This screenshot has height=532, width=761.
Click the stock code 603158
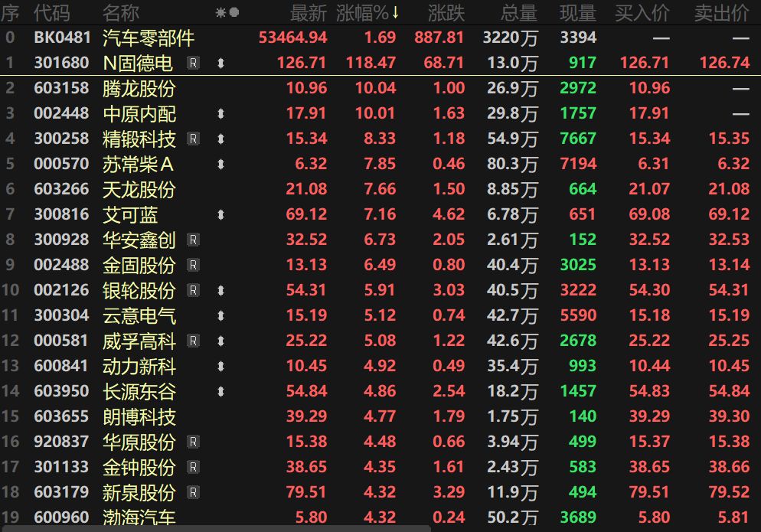pos(62,88)
